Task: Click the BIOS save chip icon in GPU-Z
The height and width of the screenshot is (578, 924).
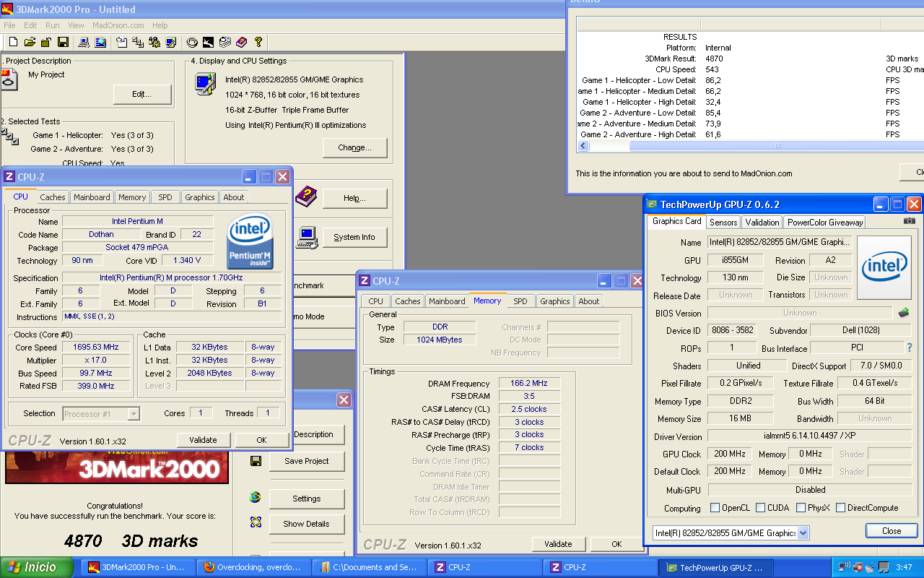Action: pyautogui.click(x=903, y=313)
